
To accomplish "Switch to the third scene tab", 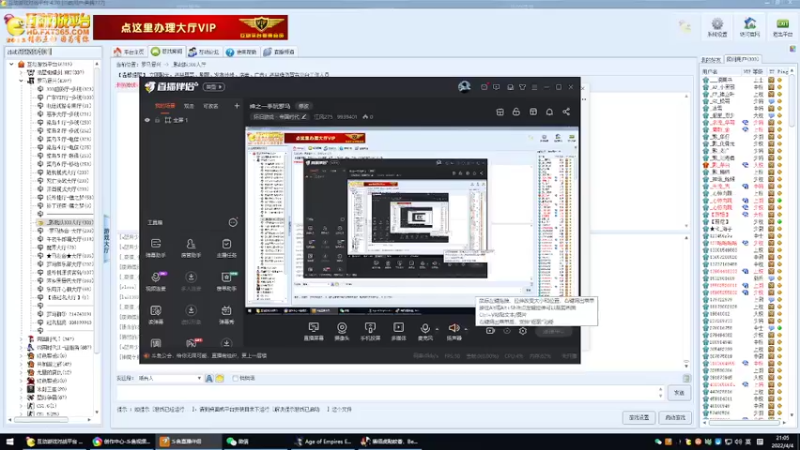I will click(x=211, y=106).
